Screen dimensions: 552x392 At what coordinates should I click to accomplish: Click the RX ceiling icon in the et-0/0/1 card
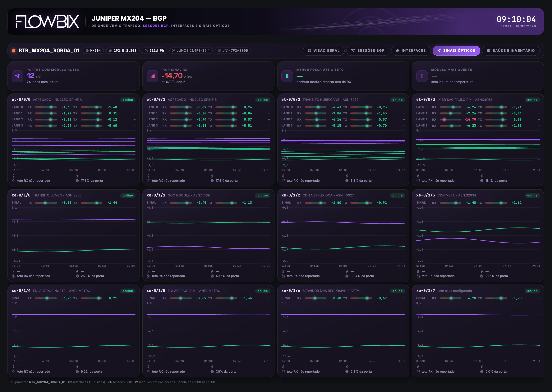click(148, 181)
